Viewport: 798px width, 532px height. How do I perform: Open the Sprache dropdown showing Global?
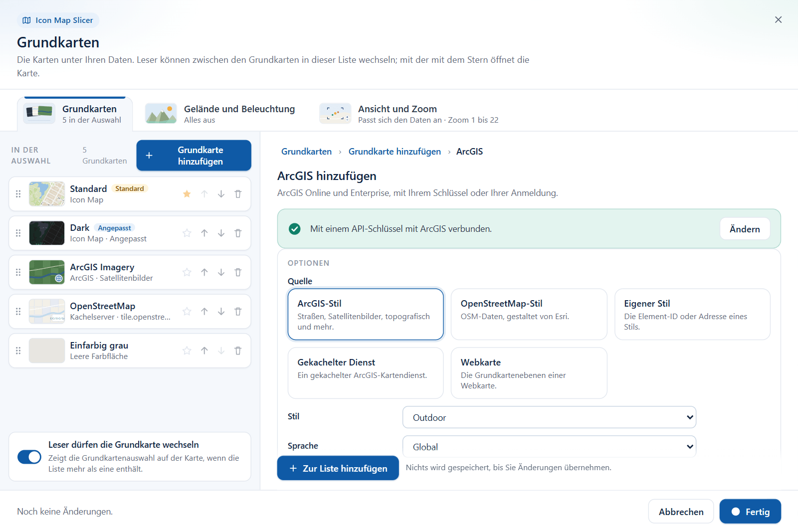[x=549, y=447]
